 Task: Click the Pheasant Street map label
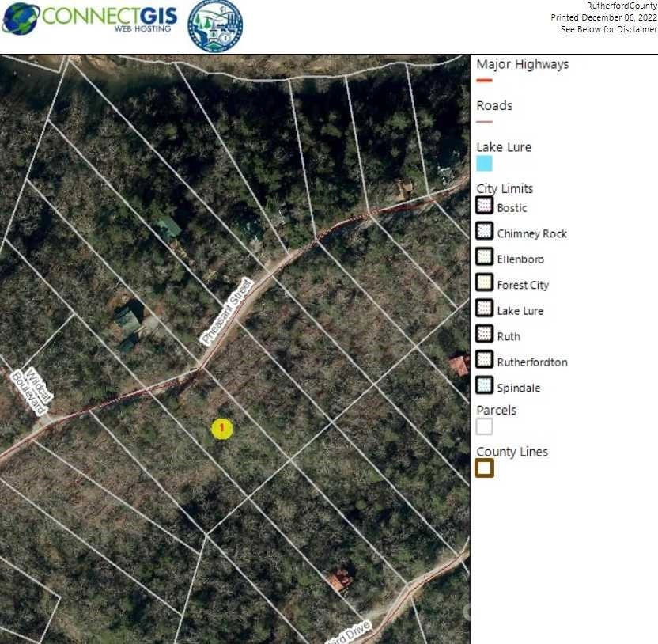(226, 312)
